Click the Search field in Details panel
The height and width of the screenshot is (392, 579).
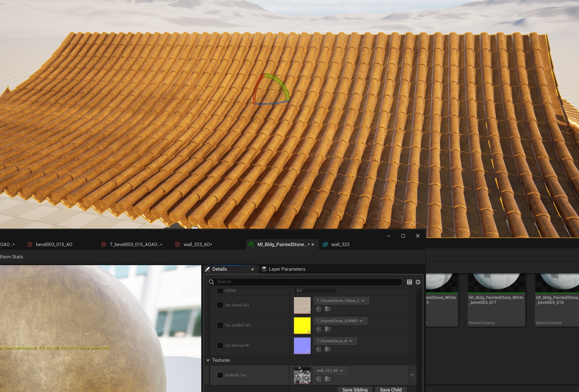pyautogui.click(x=304, y=282)
